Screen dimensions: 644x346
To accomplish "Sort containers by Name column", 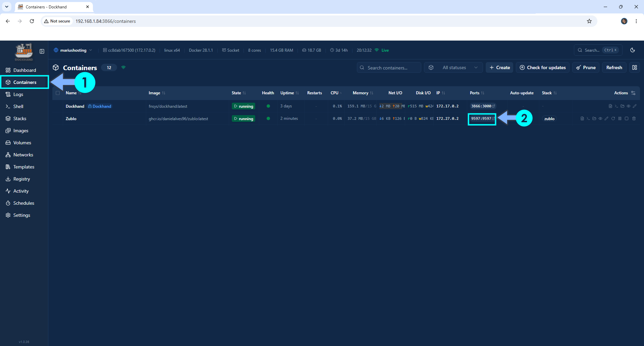I will tap(73, 93).
